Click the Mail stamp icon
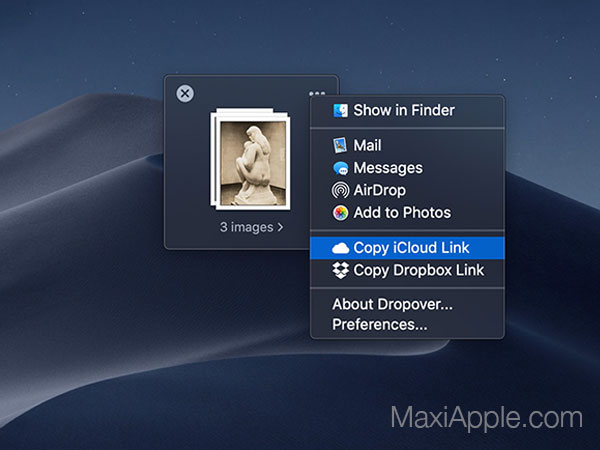The height and width of the screenshot is (450, 600). (x=340, y=145)
